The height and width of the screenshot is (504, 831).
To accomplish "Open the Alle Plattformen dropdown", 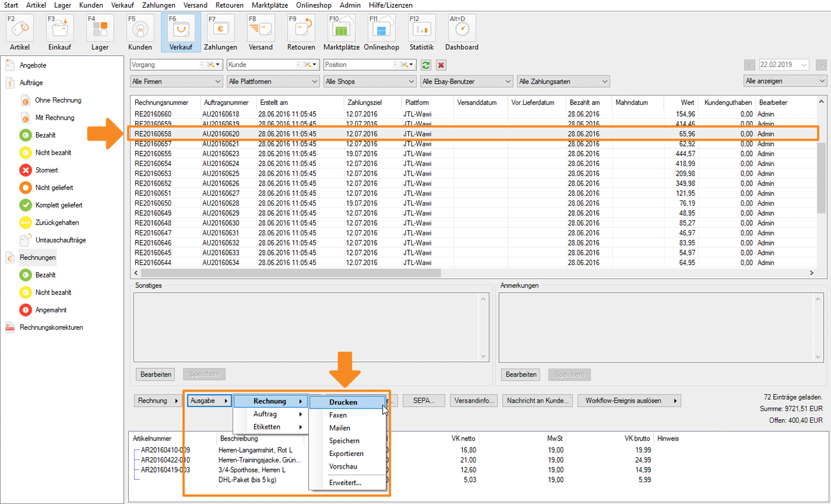I will [272, 81].
